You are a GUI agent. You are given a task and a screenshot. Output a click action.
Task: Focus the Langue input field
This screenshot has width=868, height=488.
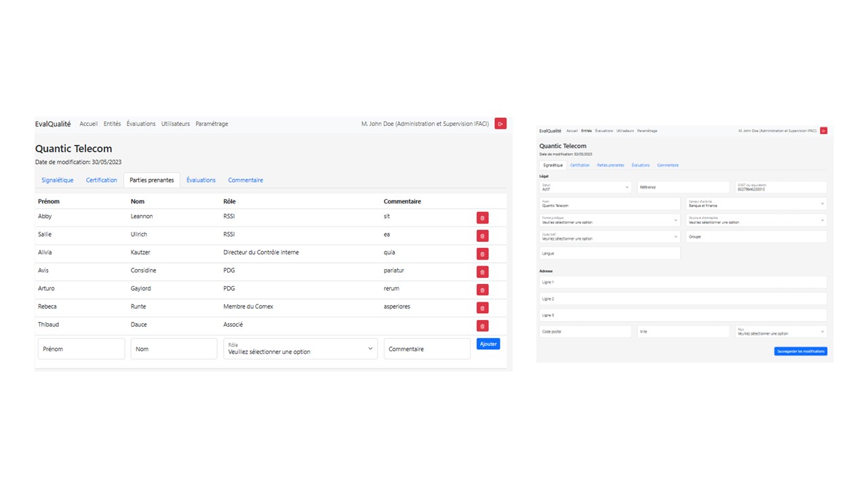pyautogui.click(x=610, y=253)
